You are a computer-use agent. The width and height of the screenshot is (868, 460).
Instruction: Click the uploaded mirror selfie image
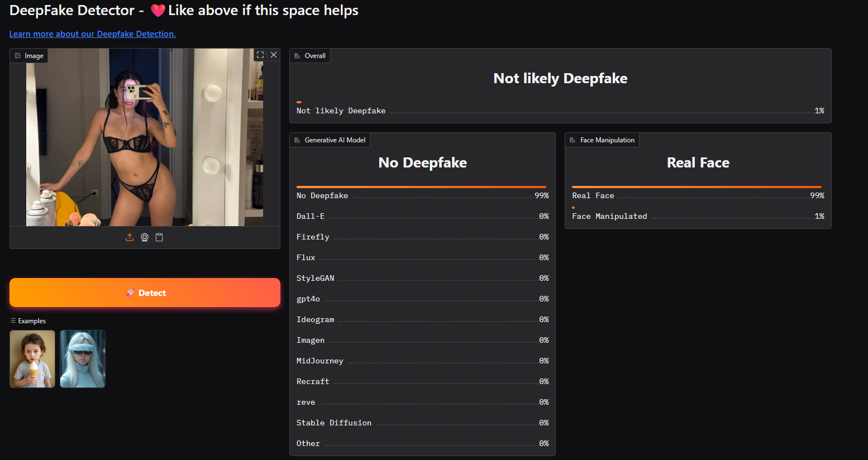(145, 137)
